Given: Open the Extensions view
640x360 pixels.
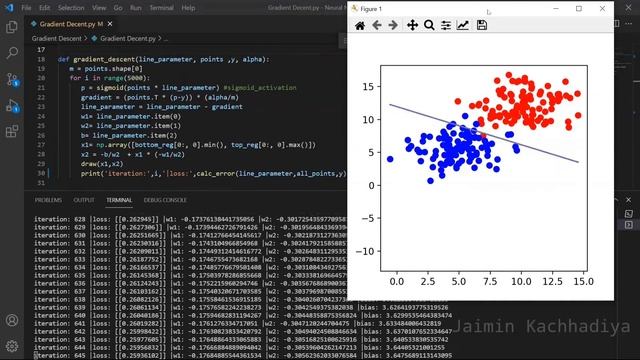Looking at the screenshot, I should click(12, 131).
